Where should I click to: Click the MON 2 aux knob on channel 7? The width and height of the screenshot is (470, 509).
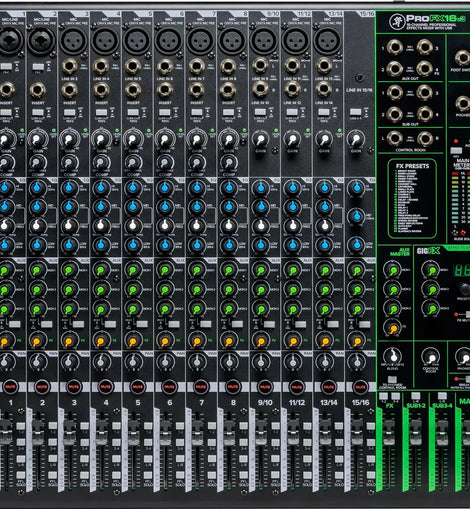click(x=196, y=290)
